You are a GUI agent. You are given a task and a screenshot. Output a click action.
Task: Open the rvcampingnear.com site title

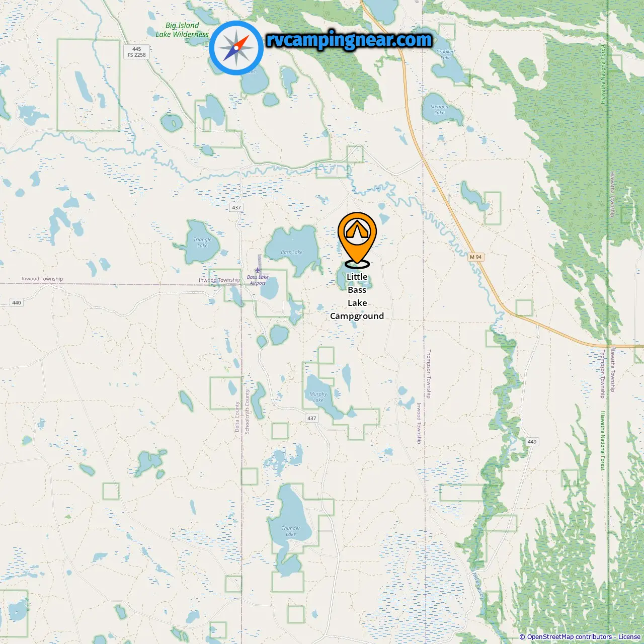tap(349, 40)
